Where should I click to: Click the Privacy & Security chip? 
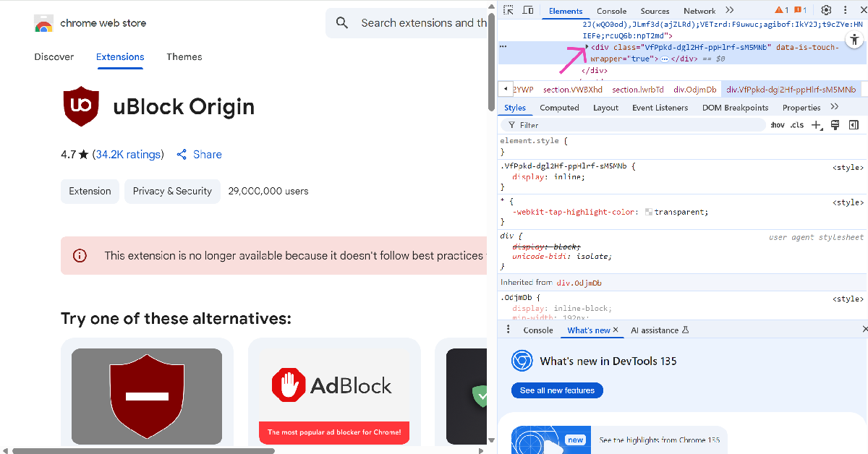tap(172, 191)
